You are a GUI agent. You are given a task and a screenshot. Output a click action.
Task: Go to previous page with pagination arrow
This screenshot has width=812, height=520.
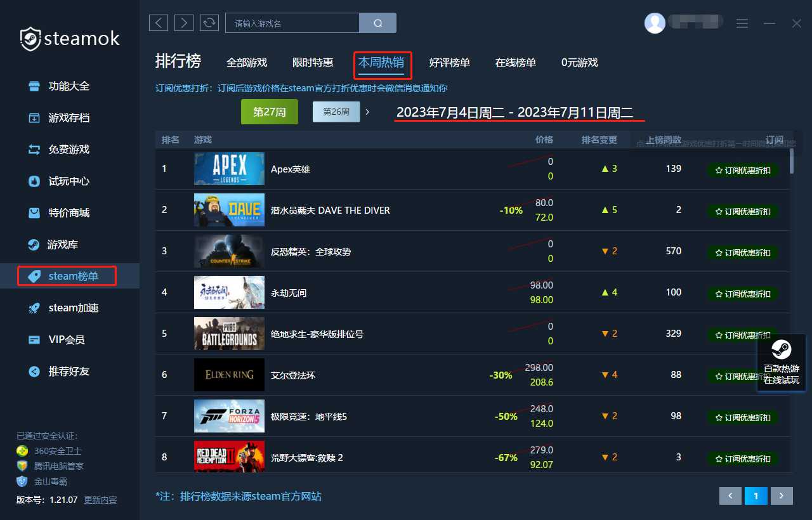[x=731, y=496]
